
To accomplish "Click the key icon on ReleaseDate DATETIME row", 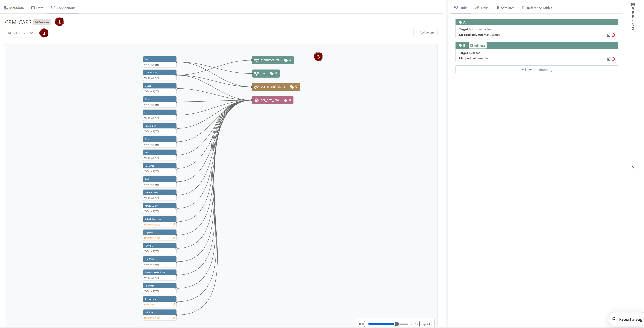I will coord(174,304).
